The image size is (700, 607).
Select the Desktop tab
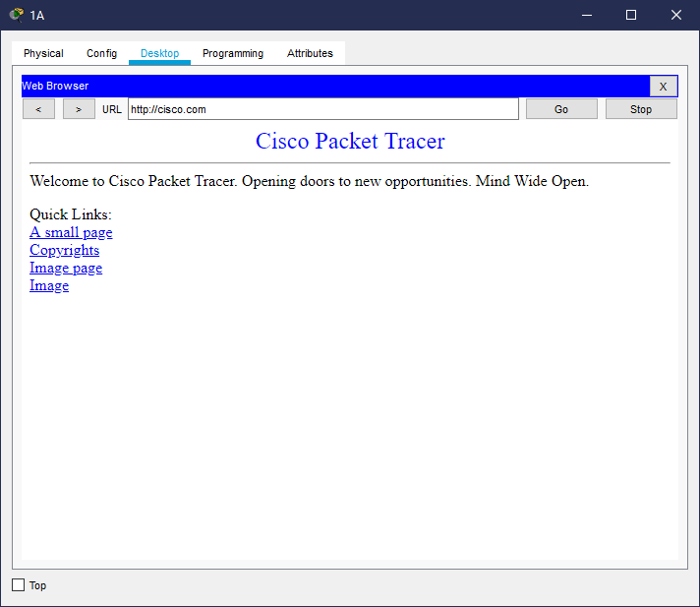[x=160, y=53]
